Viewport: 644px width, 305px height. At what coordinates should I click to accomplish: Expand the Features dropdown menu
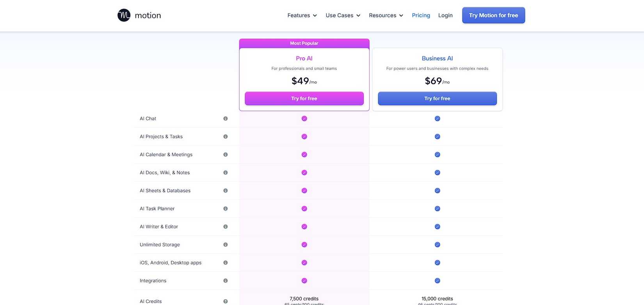pos(302,15)
